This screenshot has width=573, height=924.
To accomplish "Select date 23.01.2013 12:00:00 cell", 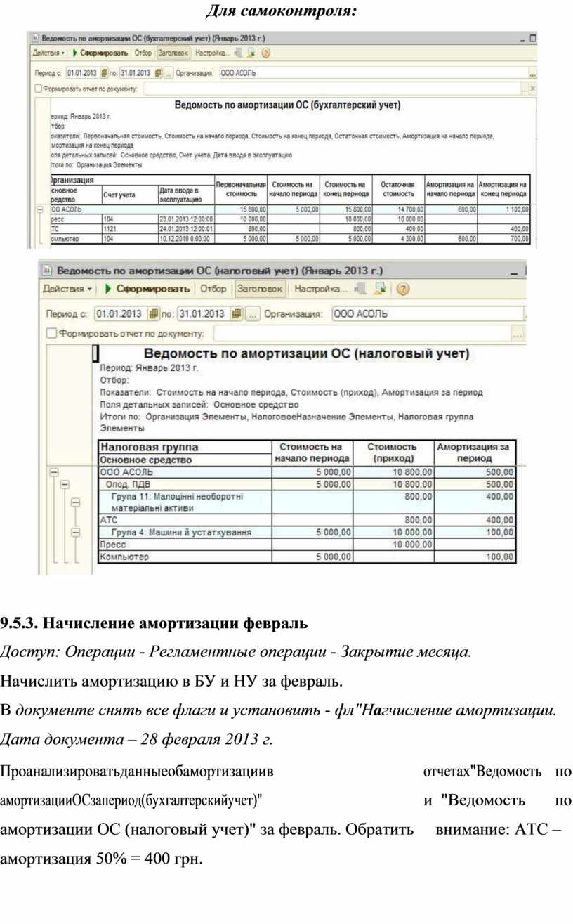I will point(185,219).
